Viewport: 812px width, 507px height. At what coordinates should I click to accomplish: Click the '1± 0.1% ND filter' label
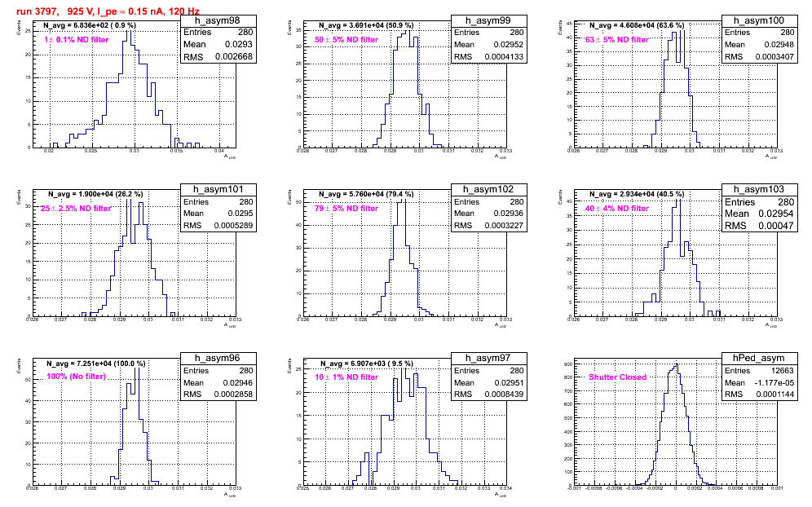(x=76, y=40)
